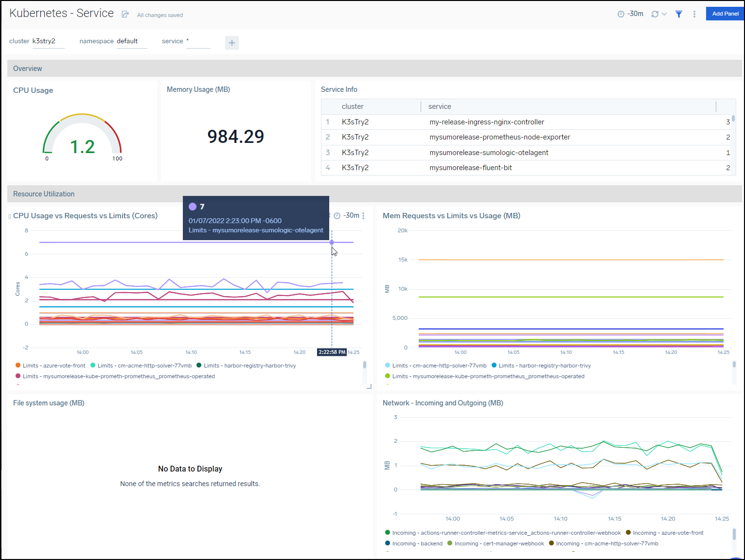Click the share dashboard icon beside the title

coord(125,15)
